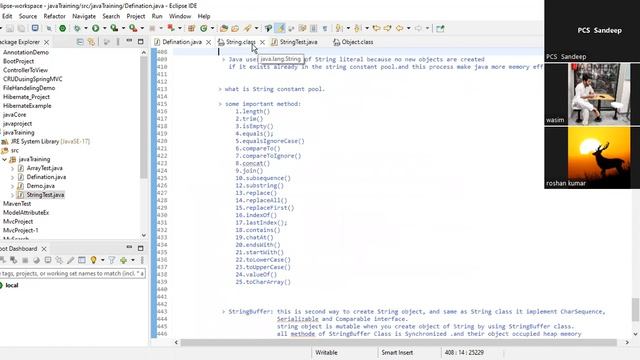This screenshot has width=640, height=360.
Task: Expand ArrayTest.java tree node
Action: [x=12, y=168]
